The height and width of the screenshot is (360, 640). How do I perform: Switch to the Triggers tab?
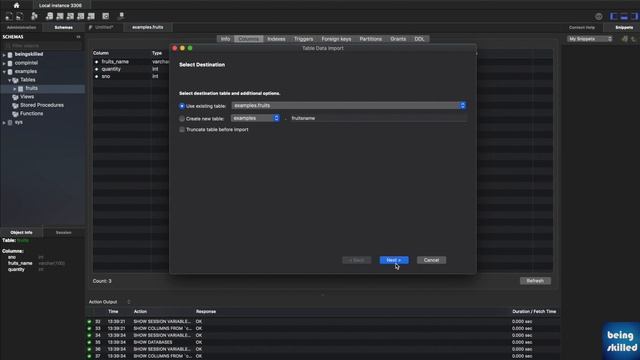coord(303,39)
